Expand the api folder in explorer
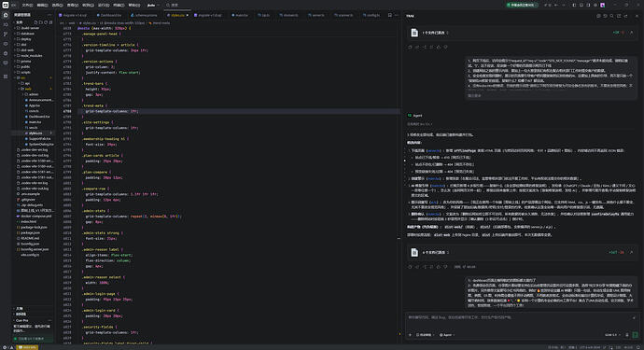The height and width of the screenshot is (350, 644). 26,83
